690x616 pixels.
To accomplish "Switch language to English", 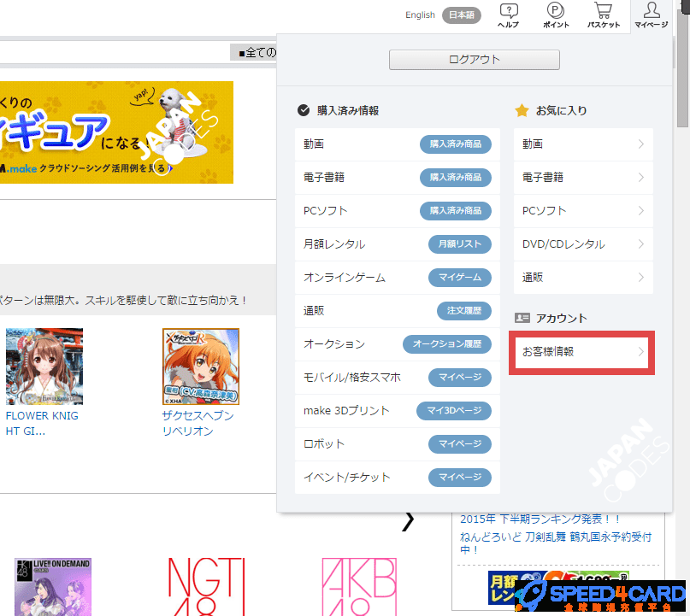I will click(x=420, y=15).
